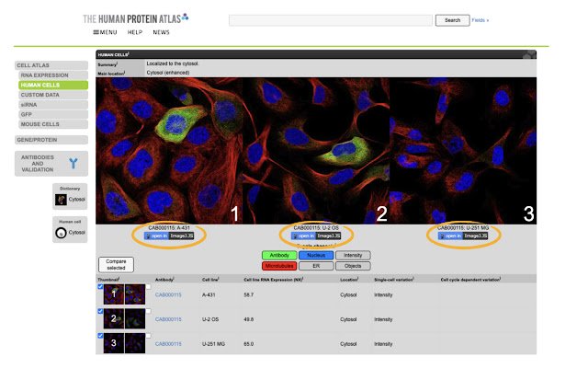Image resolution: width=588 pixels, height=368 pixels.
Task: Select RNA EXPRESSION in the sidebar
Action: click(53, 75)
